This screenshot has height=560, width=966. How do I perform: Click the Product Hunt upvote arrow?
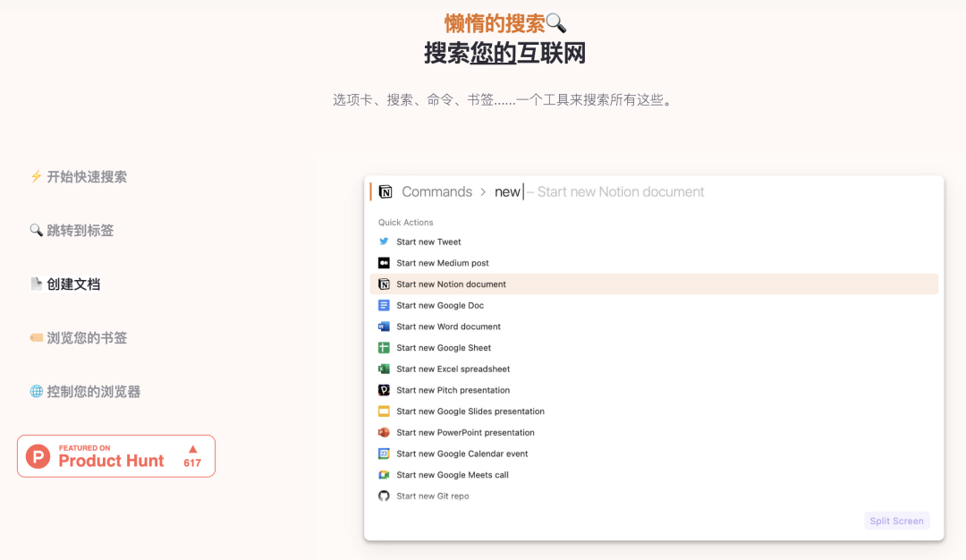tap(193, 449)
